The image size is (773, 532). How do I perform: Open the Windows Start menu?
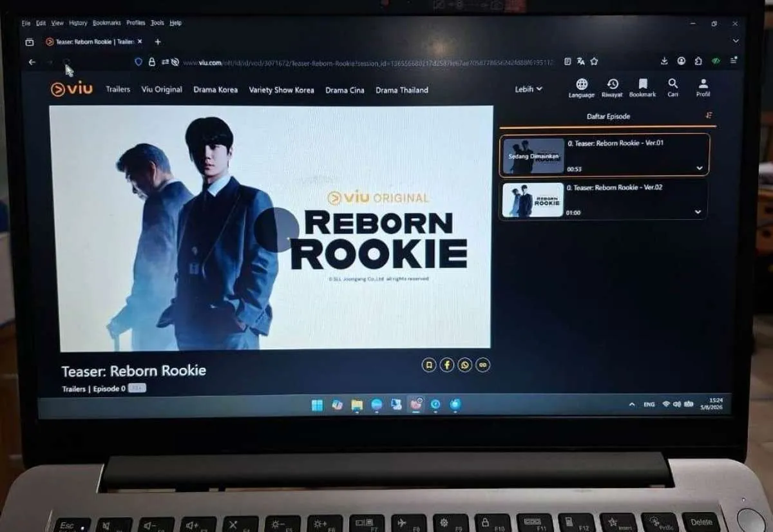pyautogui.click(x=317, y=404)
